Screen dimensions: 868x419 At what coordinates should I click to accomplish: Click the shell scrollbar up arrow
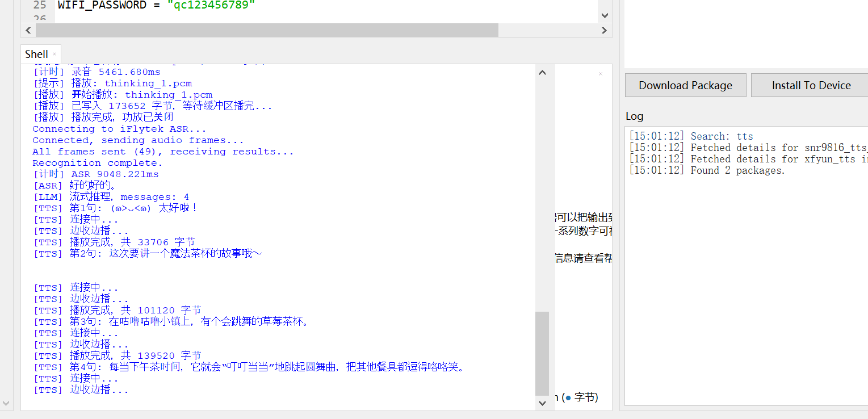tap(542, 72)
